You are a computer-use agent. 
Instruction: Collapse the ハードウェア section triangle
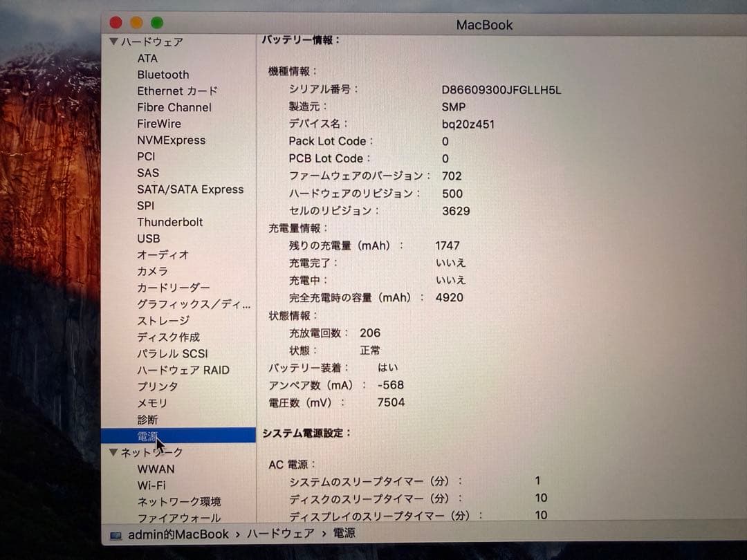pyautogui.click(x=113, y=42)
